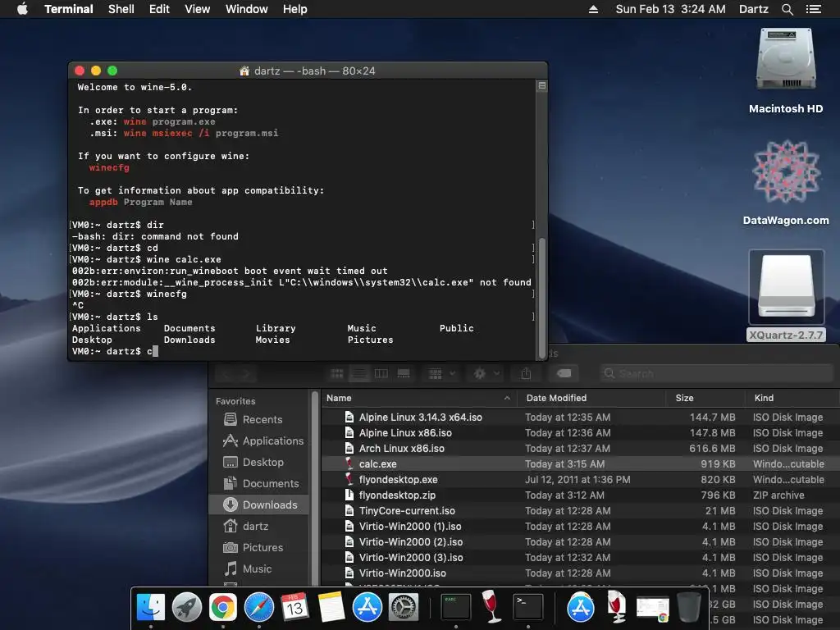Sort Finder list by Kind column
This screenshot has width=840, height=630.
[792, 398]
